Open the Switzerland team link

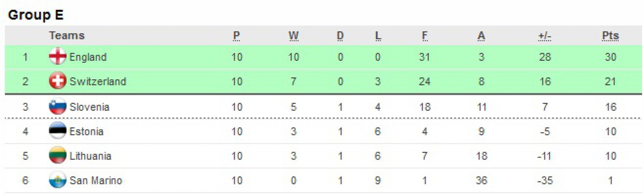[98, 81]
